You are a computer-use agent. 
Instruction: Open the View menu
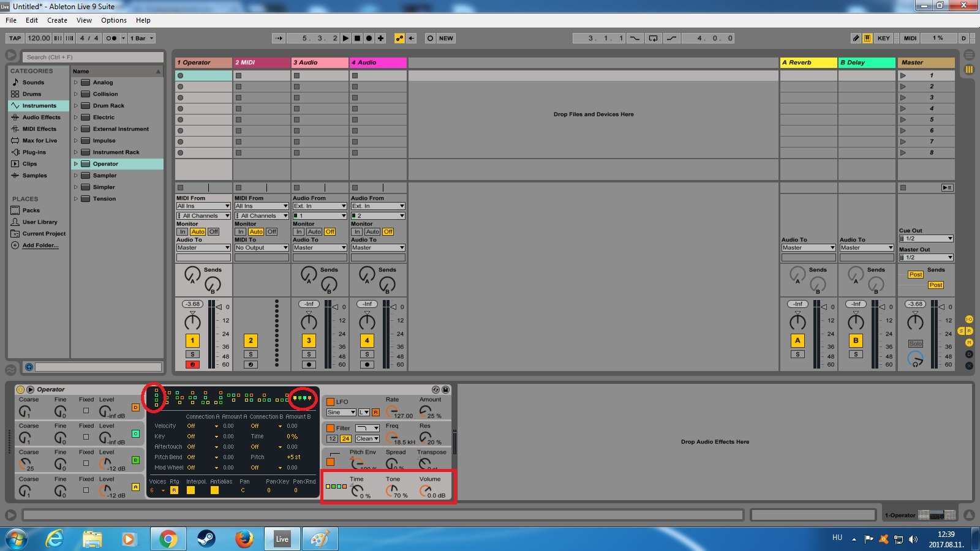tap(84, 20)
